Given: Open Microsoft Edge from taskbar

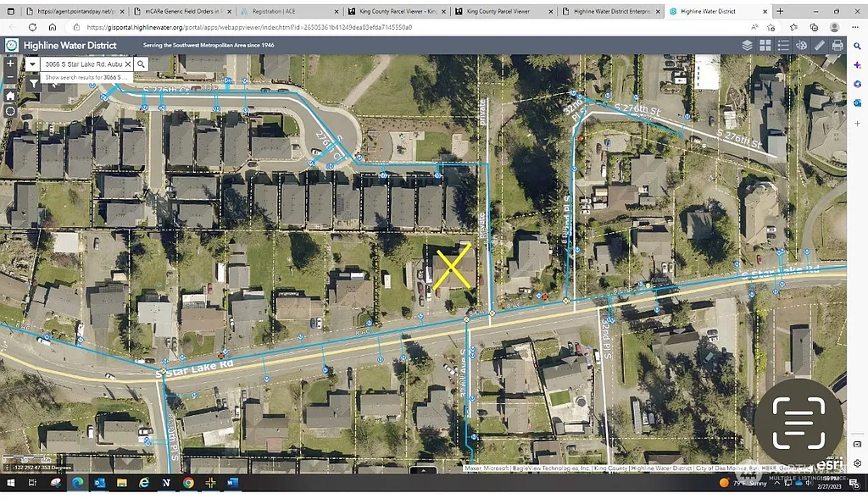Looking at the screenshot, I should coord(77,483).
